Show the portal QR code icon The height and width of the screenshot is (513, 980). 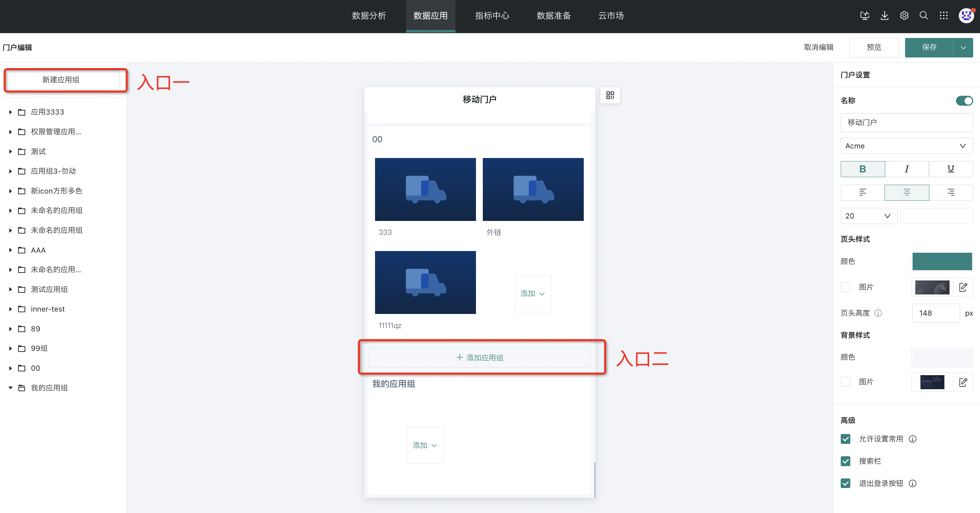[610, 95]
